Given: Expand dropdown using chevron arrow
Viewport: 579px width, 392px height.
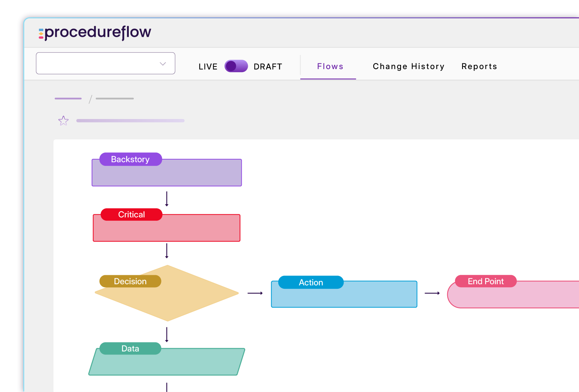Looking at the screenshot, I should click(163, 63).
